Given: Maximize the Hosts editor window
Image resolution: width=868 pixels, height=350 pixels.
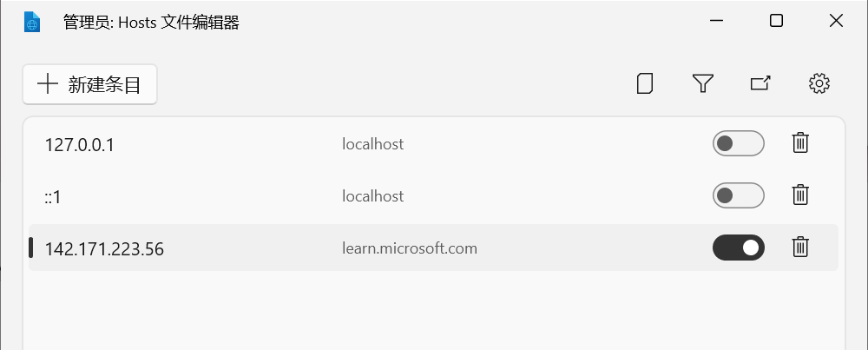Looking at the screenshot, I should pos(776,22).
